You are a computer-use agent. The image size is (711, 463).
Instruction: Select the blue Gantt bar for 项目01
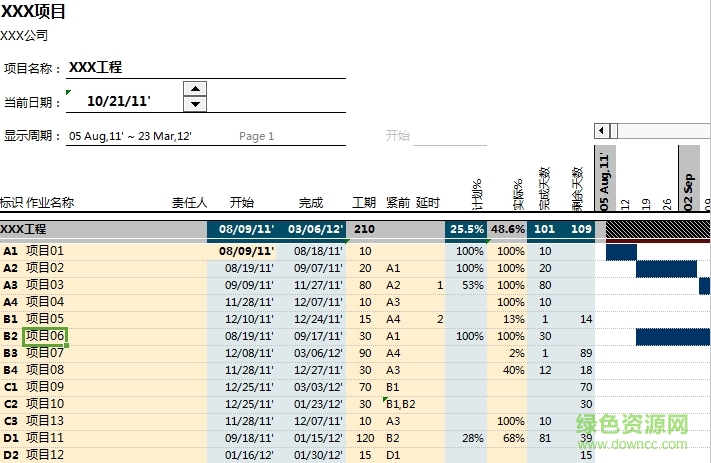(x=621, y=251)
